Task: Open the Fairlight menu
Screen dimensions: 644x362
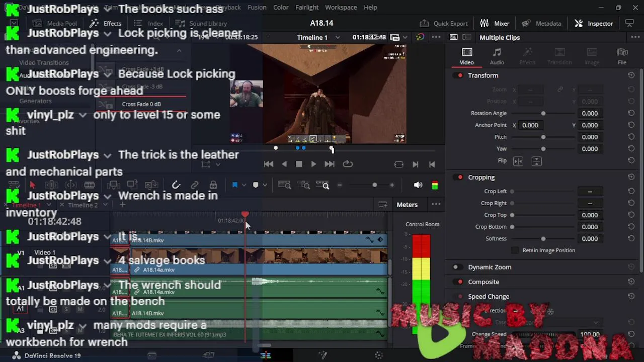Action: click(x=307, y=8)
